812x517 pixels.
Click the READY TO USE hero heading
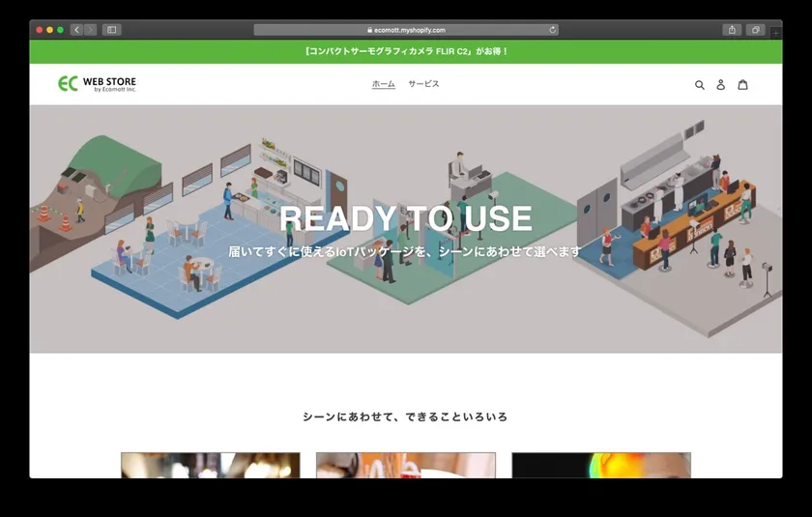[406, 218]
